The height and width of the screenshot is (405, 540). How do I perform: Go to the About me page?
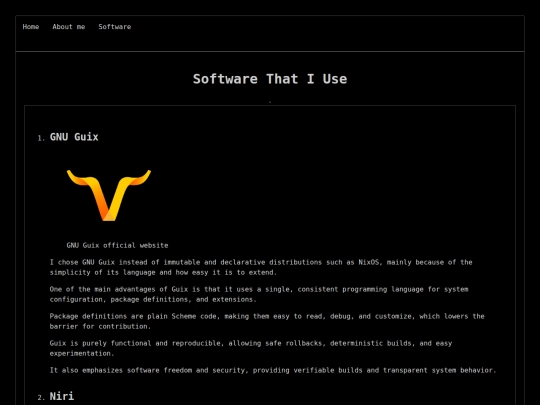69,27
